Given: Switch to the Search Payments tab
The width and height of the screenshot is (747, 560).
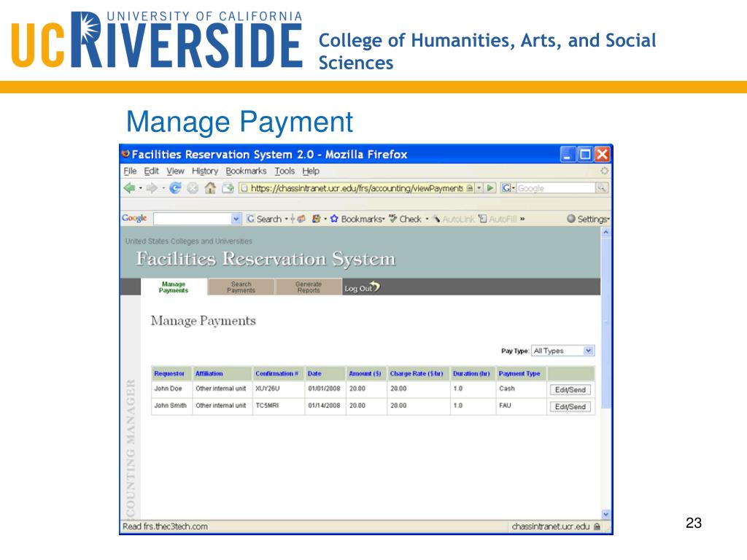Looking at the screenshot, I should coord(241,287).
